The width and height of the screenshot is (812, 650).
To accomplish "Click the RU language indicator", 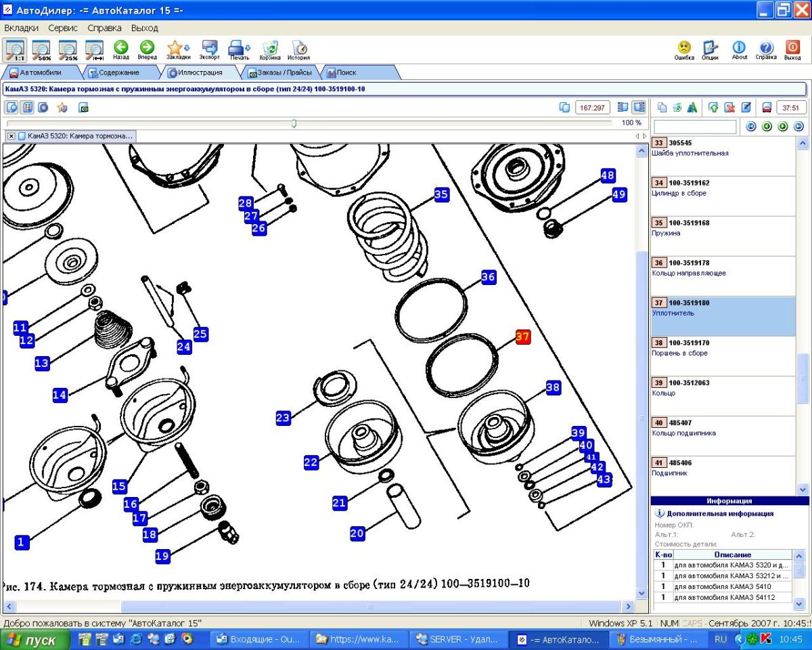I will click(721, 639).
